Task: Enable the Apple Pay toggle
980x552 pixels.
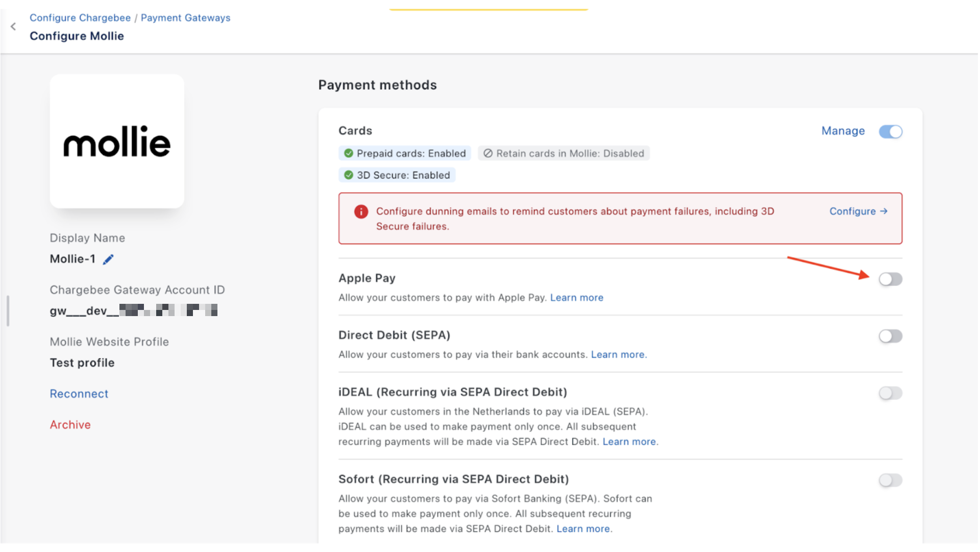Action: [890, 279]
